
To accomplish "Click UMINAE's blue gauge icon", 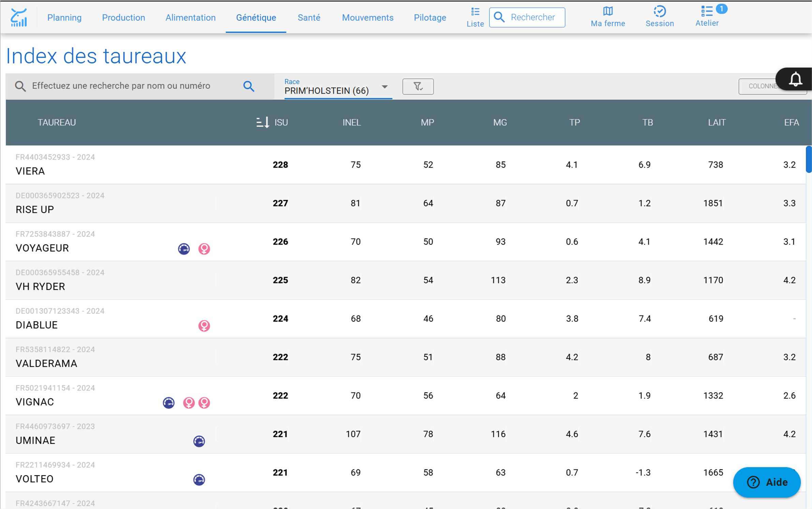I will pos(199,441).
